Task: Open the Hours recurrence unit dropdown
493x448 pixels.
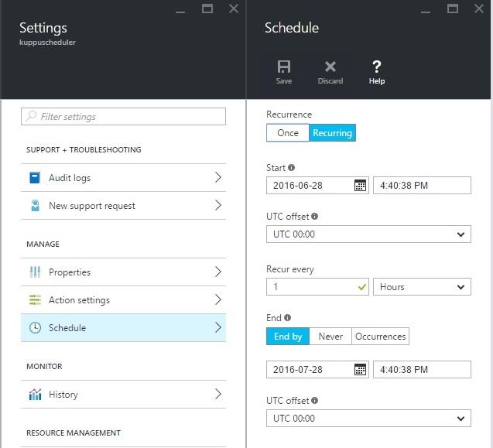Action: 422,287
